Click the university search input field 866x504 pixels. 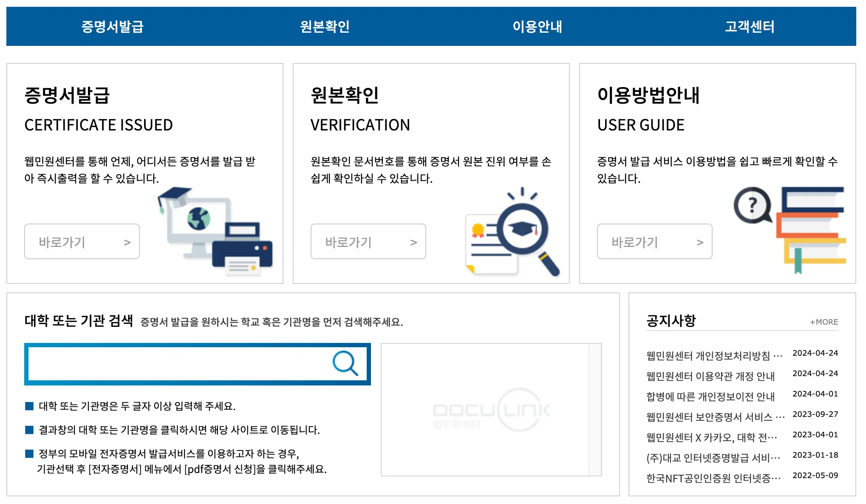(x=178, y=364)
